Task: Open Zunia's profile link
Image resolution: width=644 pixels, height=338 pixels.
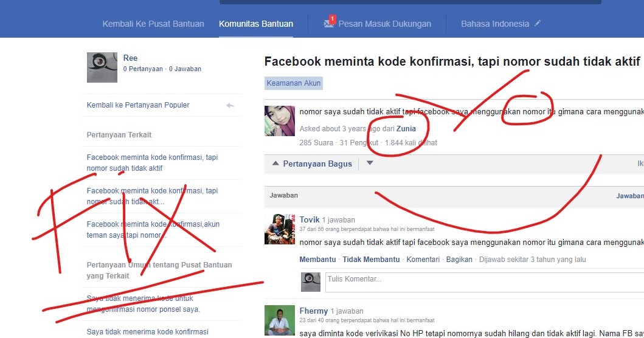Action: 406,128
